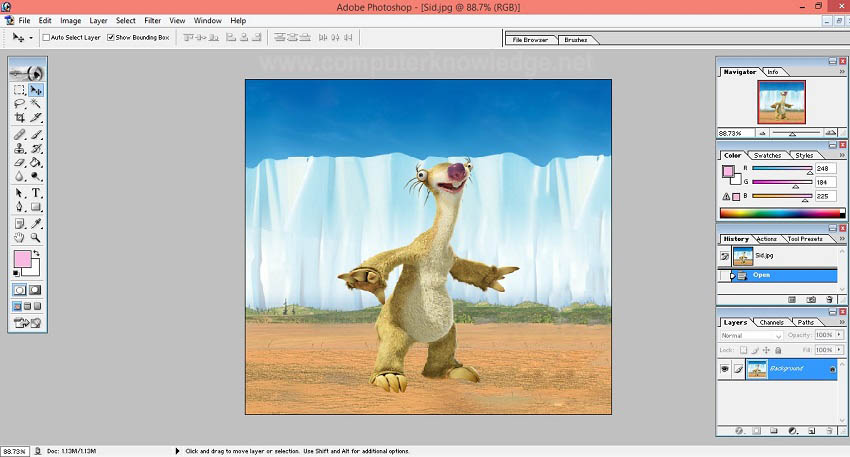This screenshot has width=850, height=457.
Task: Select the Move tool in toolbox
Action: pyautogui.click(x=36, y=90)
